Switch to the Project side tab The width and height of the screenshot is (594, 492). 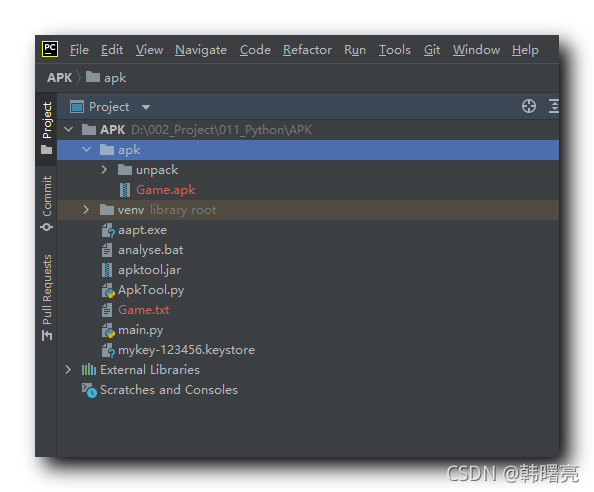pyautogui.click(x=47, y=128)
